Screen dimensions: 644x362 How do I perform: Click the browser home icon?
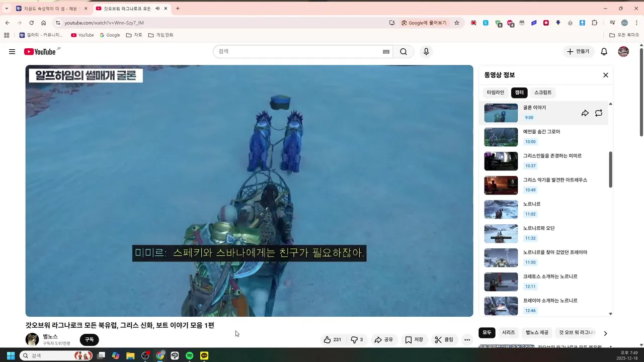[x=44, y=23]
